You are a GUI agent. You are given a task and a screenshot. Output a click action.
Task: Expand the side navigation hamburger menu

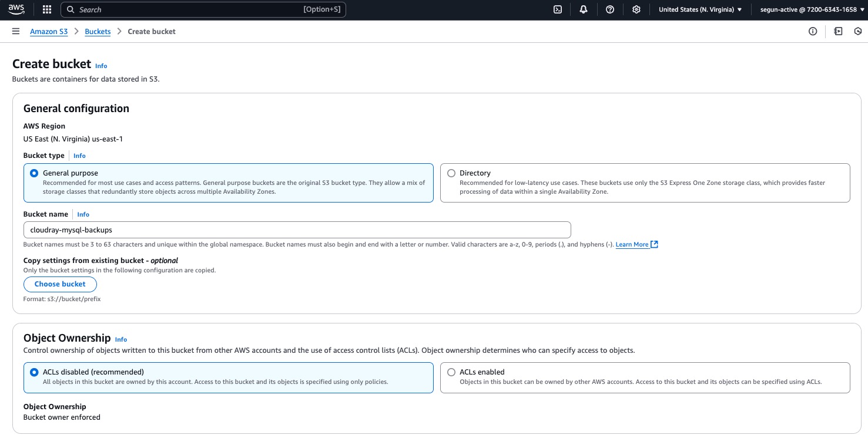pos(15,31)
